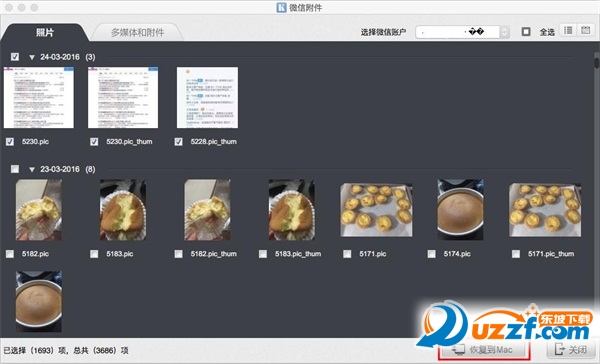Image resolution: width=600 pixels, height=364 pixels.
Task: Collapse the 24-03-2016 date group
Action: pyautogui.click(x=32, y=57)
